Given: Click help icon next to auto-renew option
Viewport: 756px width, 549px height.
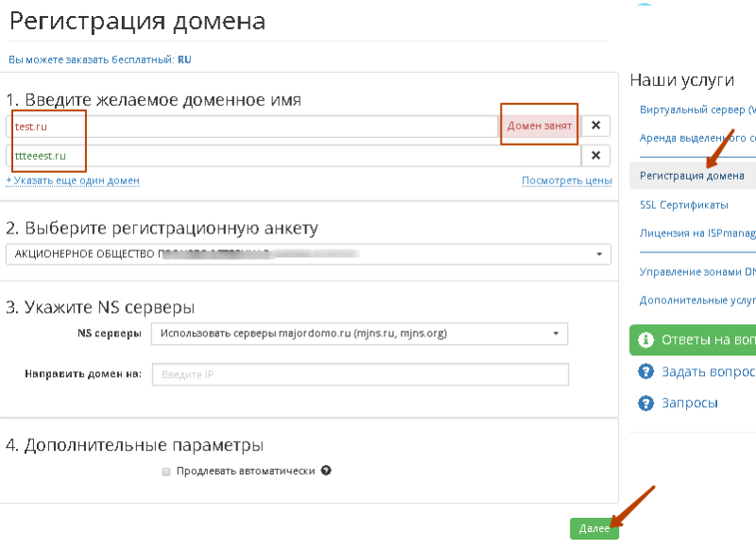Looking at the screenshot, I should 326,471.
